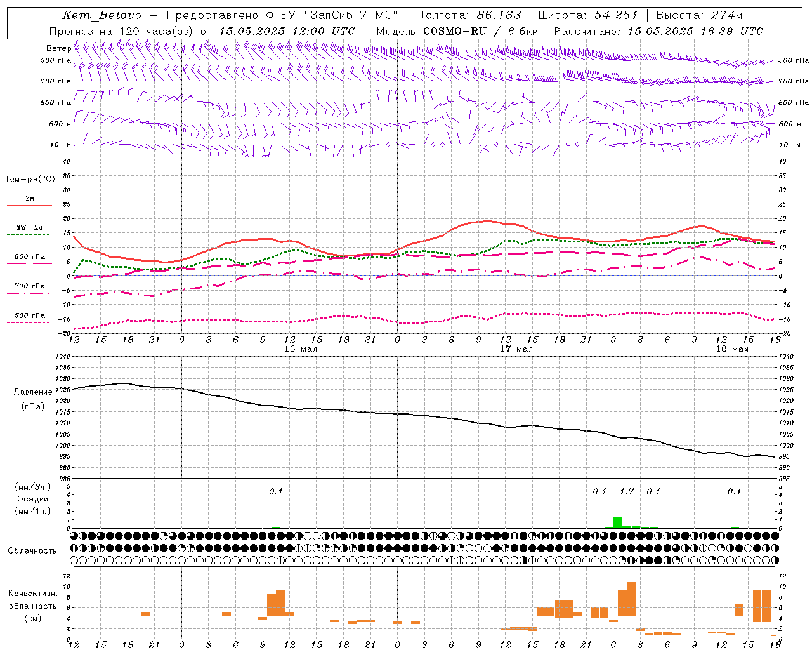Click the Ветер wind section label
This screenshot has width=812, height=650.
[58, 48]
